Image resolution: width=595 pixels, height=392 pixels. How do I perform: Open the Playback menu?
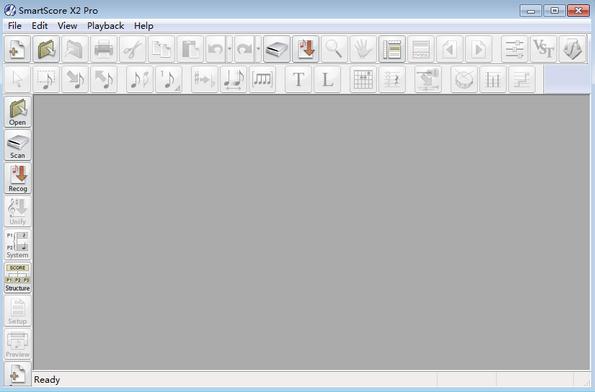click(x=105, y=26)
